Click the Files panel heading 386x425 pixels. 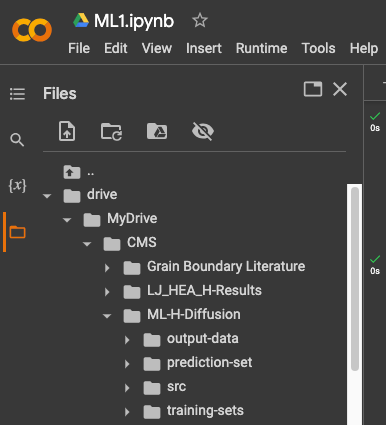click(60, 93)
